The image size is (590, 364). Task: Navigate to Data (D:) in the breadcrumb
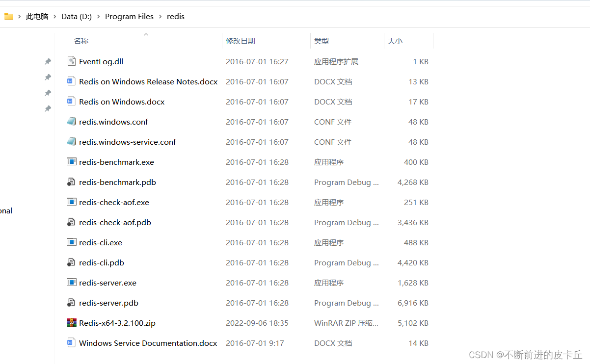(x=77, y=16)
